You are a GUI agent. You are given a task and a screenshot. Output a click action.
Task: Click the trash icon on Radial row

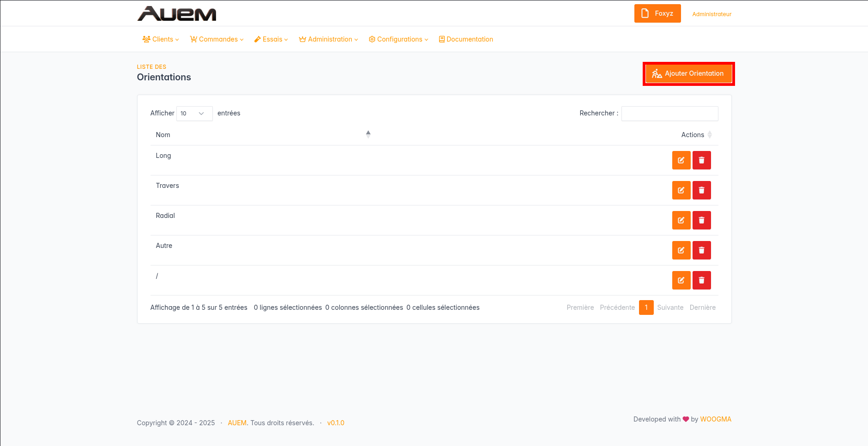[701, 220]
